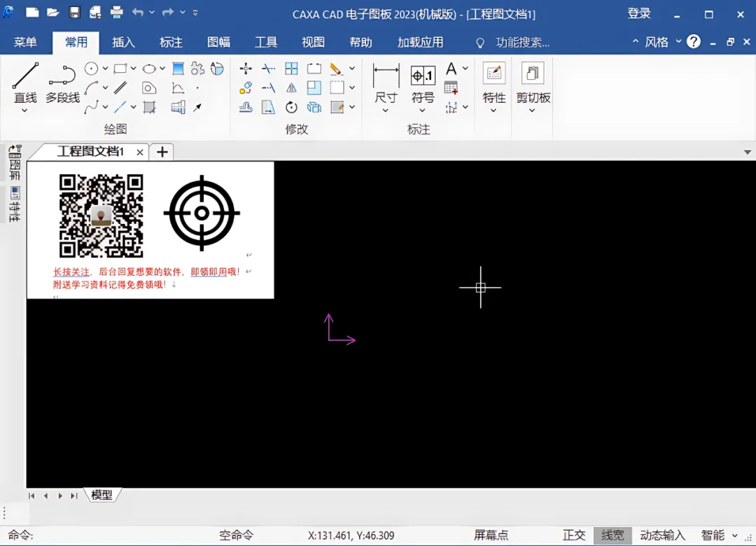
Task: Pick the circle drawing tool
Action: click(x=91, y=69)
